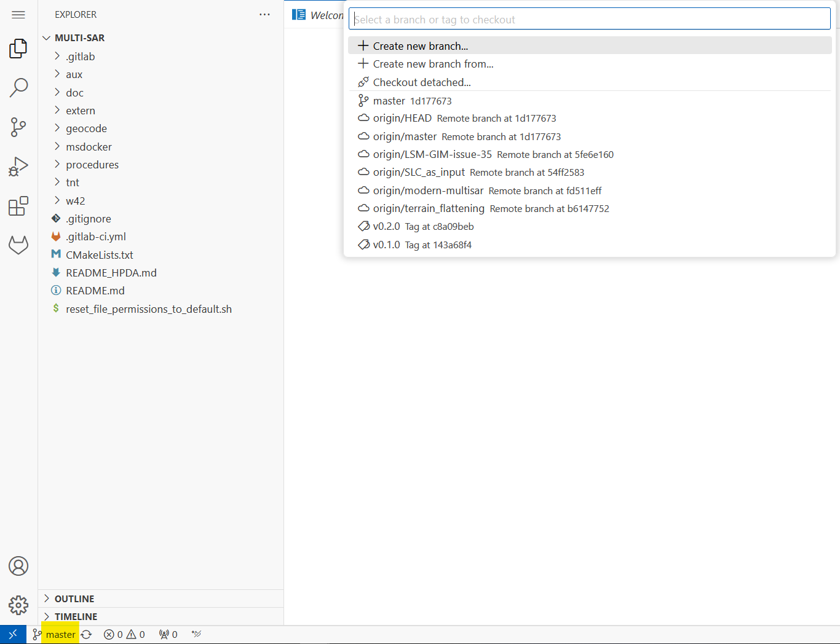Click the rightmost status bar plug icon
The height and width of the screenshot is (644, 840).
tap(196, 634)
